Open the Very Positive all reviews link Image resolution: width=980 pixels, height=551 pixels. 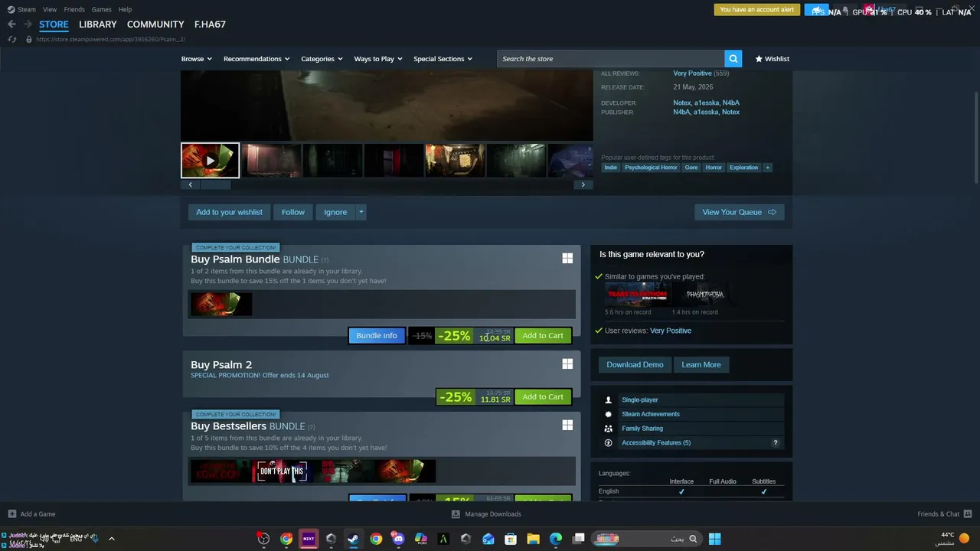692,73
